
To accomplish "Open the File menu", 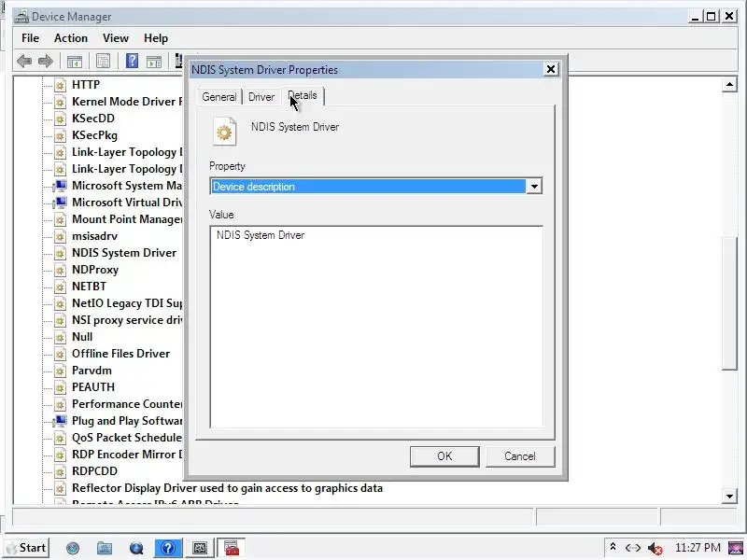I will 31,38.
